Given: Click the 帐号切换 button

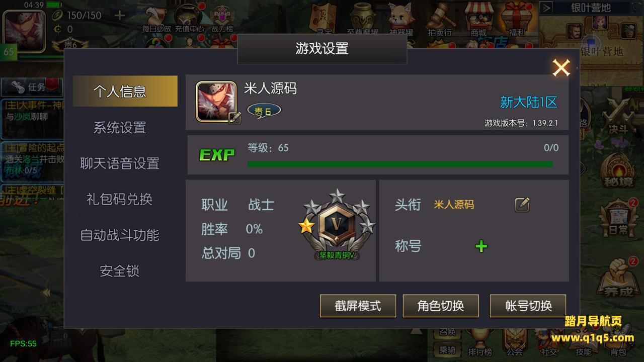Looking at the screenshot, I should pos(528,306).
